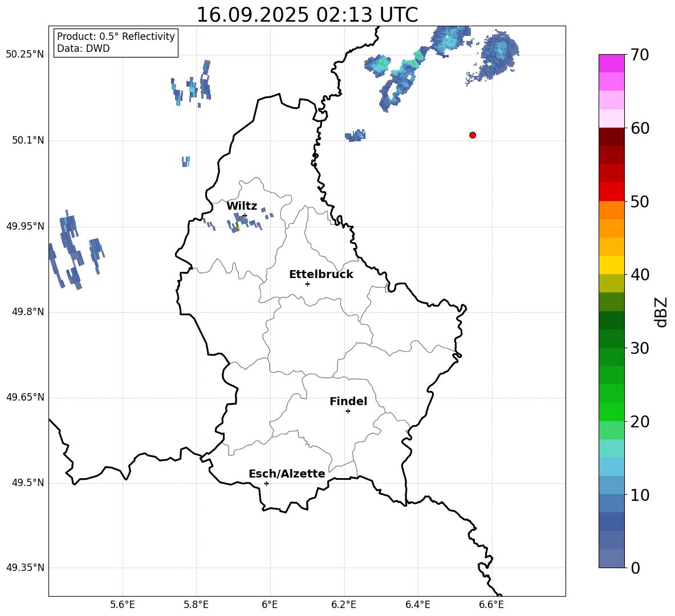This screenshot has width=675, height=616.
Task: Click the 50.1°N latitude label
Action: (27, 140)
